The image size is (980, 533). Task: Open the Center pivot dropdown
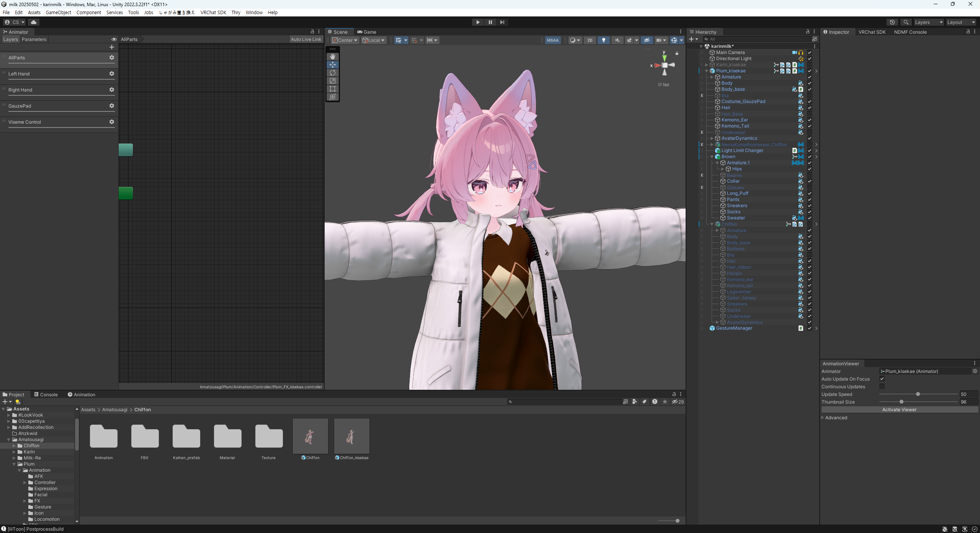tap(345, 40)
